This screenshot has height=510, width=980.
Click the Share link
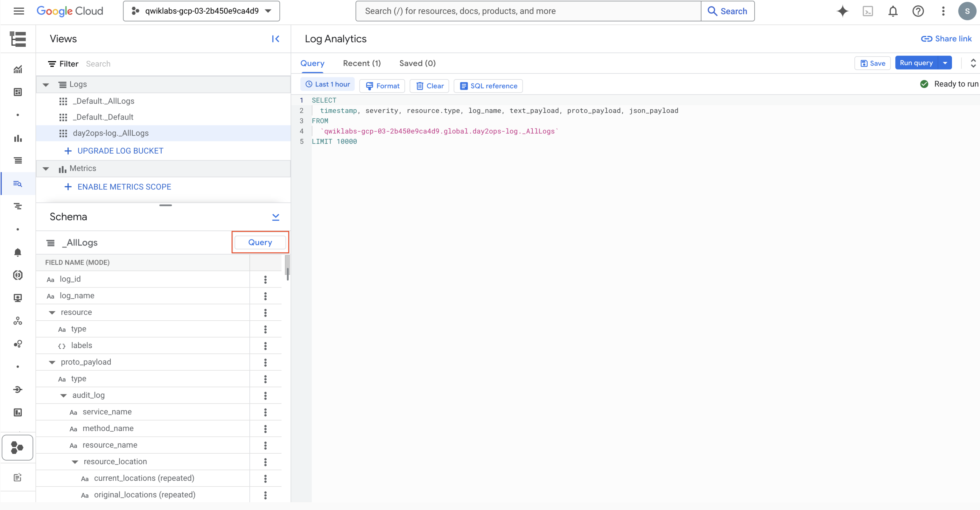click(x=946, y=39)
